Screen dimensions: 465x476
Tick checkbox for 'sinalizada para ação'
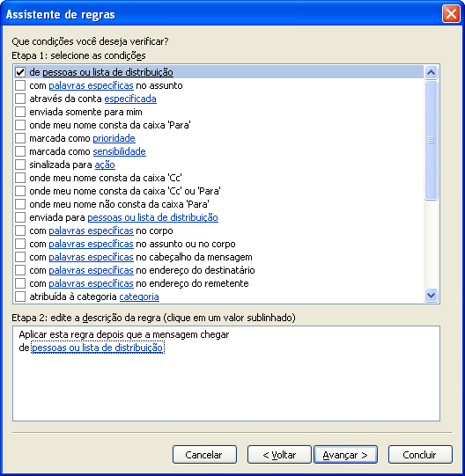[20, 165]
